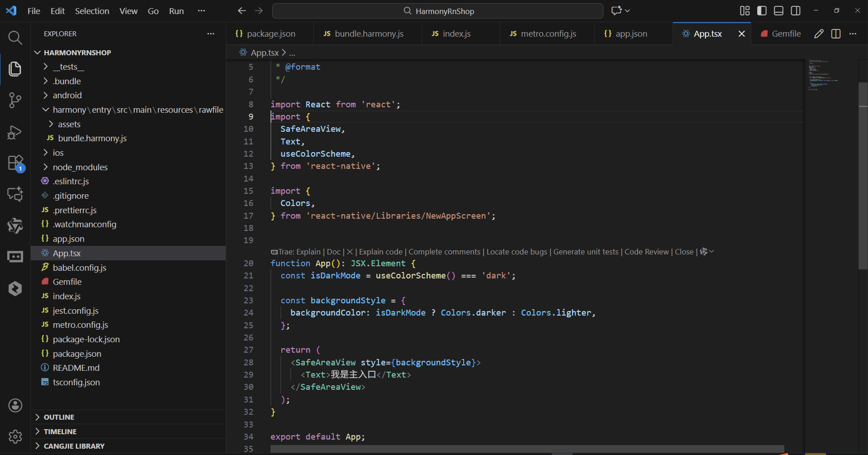Open the Search view in activity bar
This screenshot has height=455, width=868.
[x=15, y=37]
